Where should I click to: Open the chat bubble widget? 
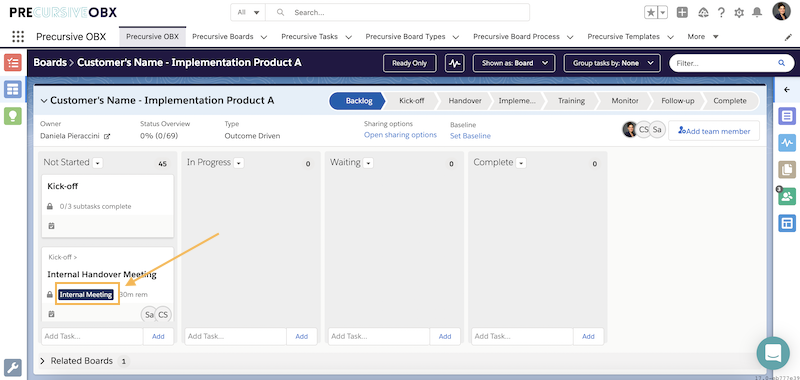(773, 353)
